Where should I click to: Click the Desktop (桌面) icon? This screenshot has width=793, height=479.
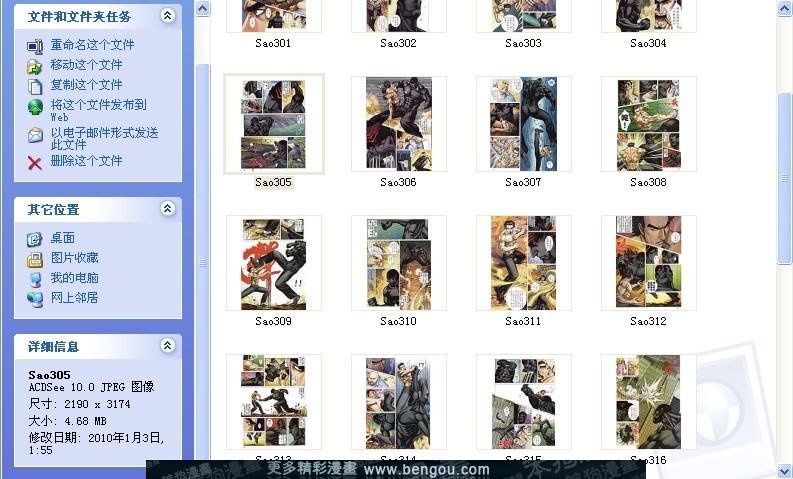pos(34,239)
